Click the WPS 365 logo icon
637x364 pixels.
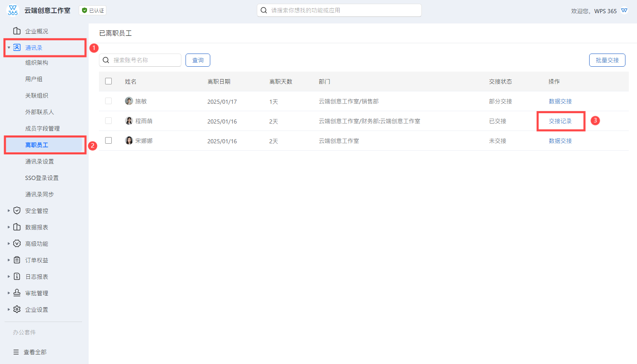[x=13, y=10]
